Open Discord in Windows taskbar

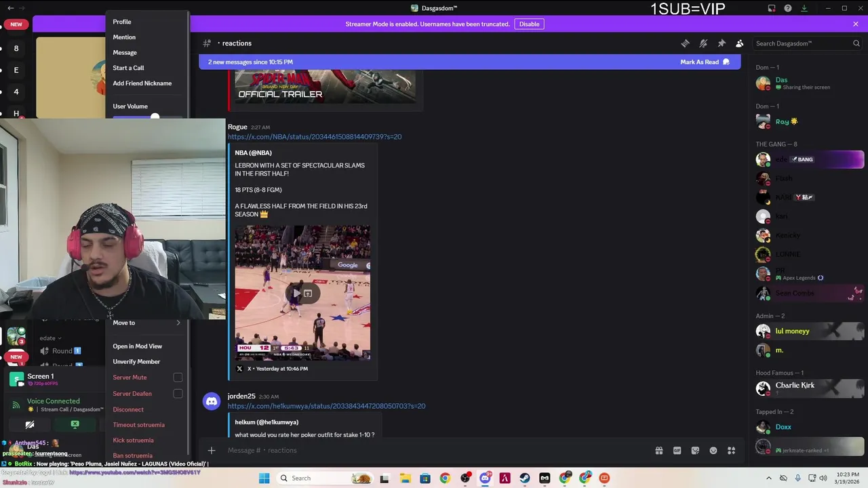click(x=485, y=478)
